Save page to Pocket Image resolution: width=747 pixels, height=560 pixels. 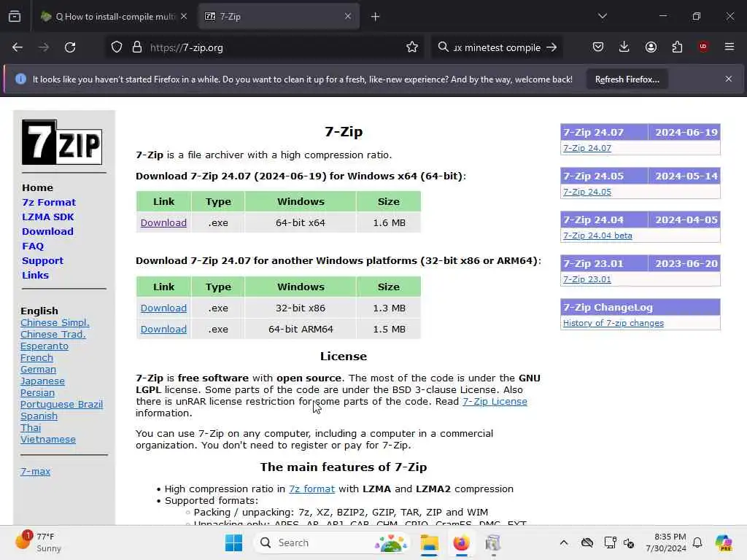tap(598, 47)
